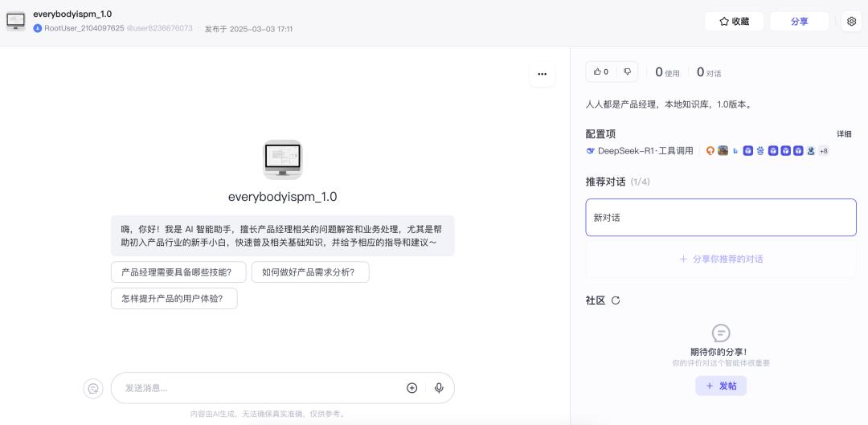Click the 0 对话 conversation count
Image resolution: width=868 pixels, height=425 pixels.
click(709, 72)
